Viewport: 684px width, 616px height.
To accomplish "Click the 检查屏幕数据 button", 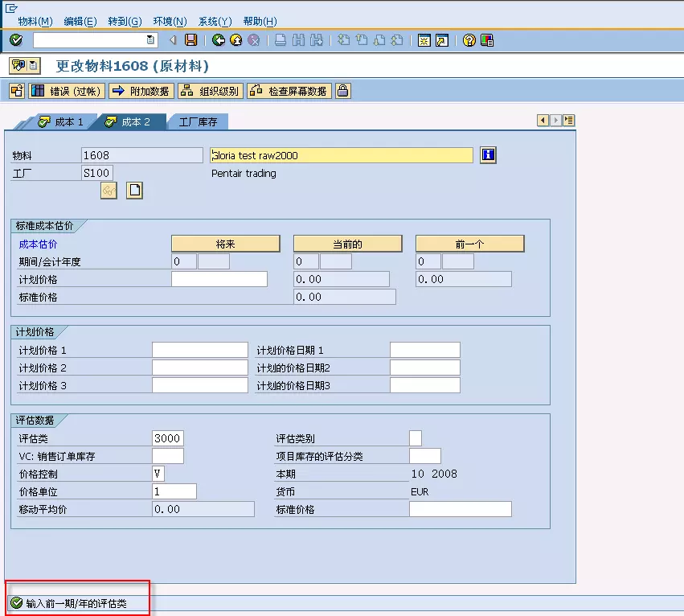I will point(289,91).
